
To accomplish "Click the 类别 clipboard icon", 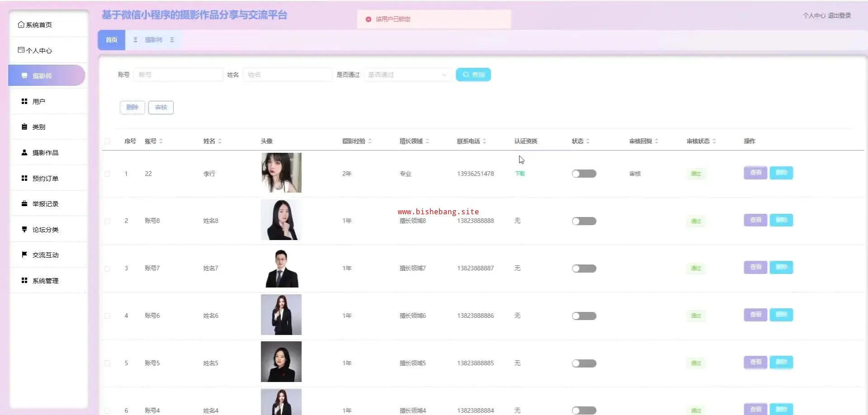I will pos(24,127).
